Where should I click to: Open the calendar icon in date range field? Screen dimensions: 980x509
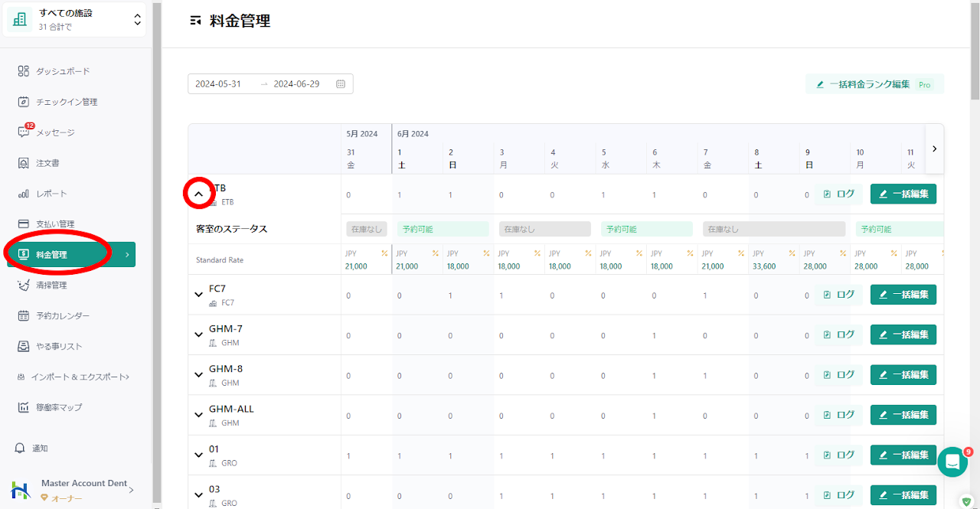[x=341, y=84]
